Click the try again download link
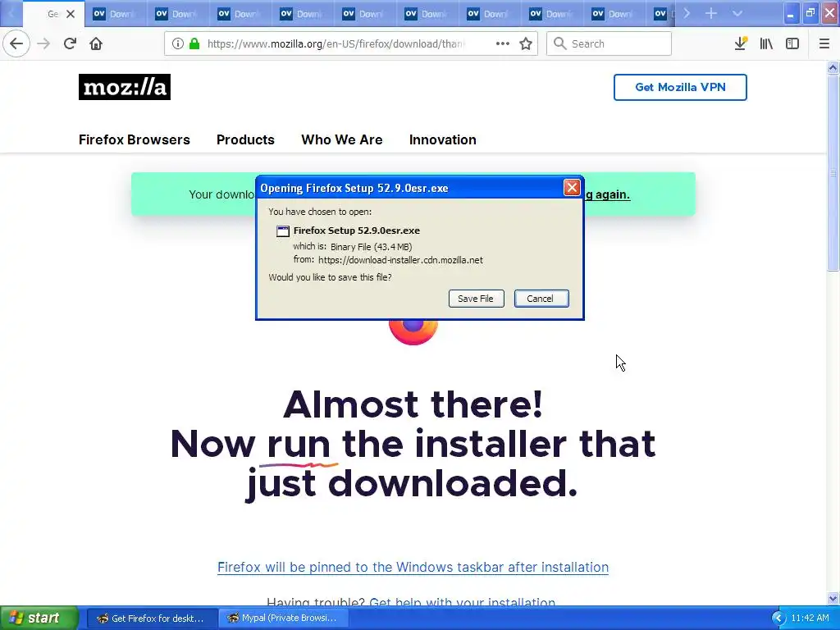840x630 pixels. coord(608,194)
